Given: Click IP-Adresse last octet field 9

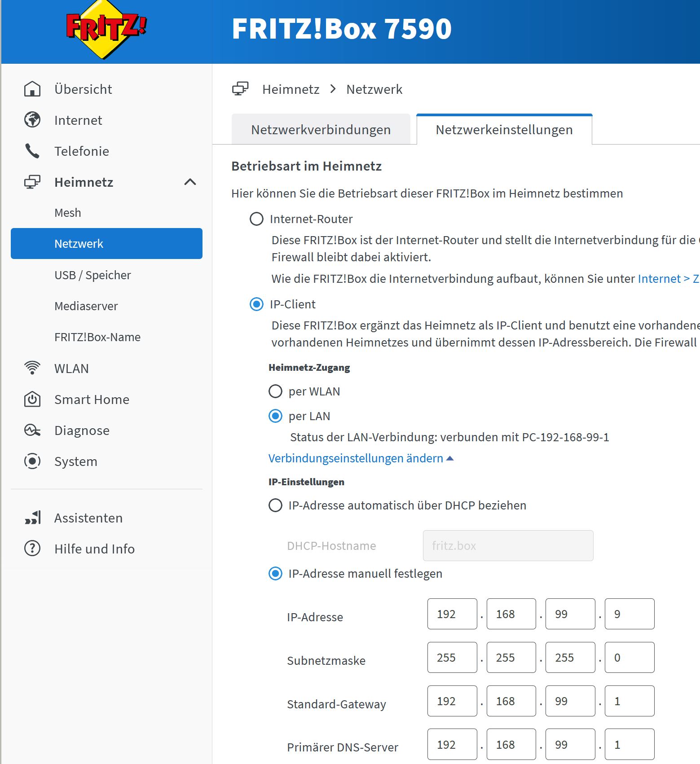Looking at the screenshot, I should point(630,614).
